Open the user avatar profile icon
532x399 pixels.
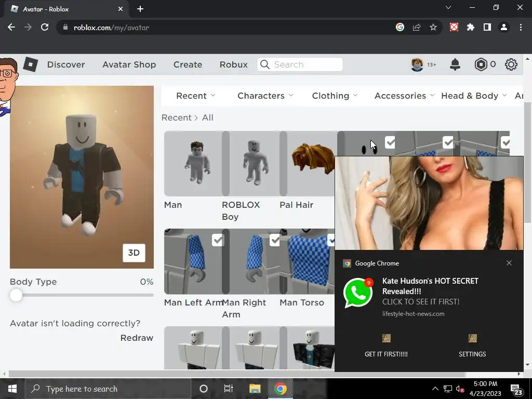417,64
